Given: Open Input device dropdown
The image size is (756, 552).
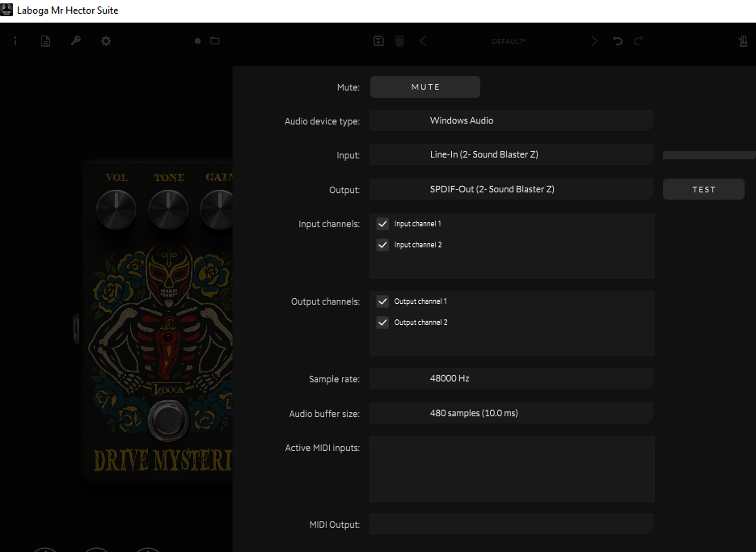Looking at the screenshot, I should (511, 154).
